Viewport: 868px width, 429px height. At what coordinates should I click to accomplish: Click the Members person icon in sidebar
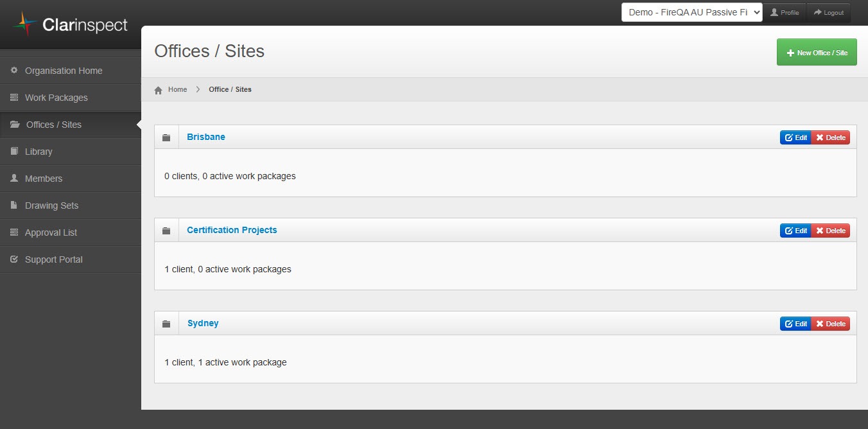[x=14, y=179]
